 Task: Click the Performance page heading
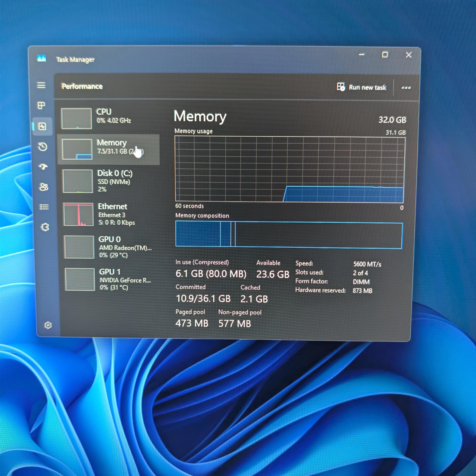[82, 86]
